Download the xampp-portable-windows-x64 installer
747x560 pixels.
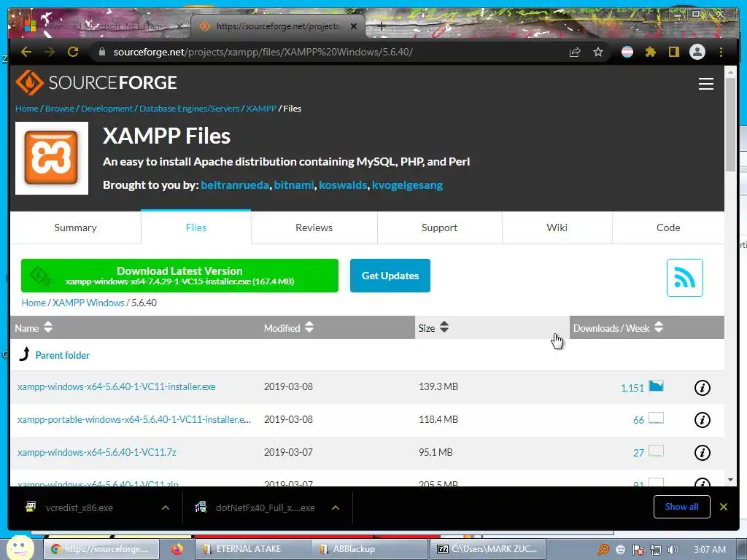click(x=134, y=419)
